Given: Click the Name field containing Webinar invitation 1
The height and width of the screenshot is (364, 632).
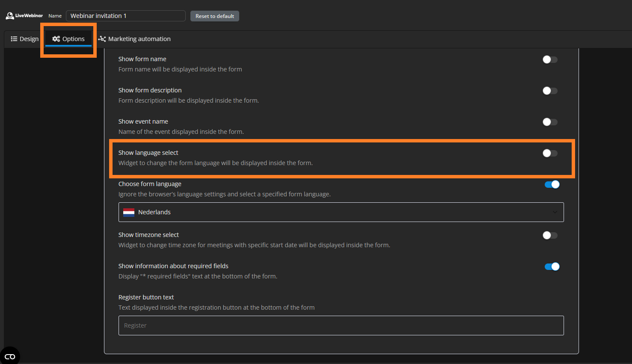Looking at the screenshot, I should click(125, 16).
